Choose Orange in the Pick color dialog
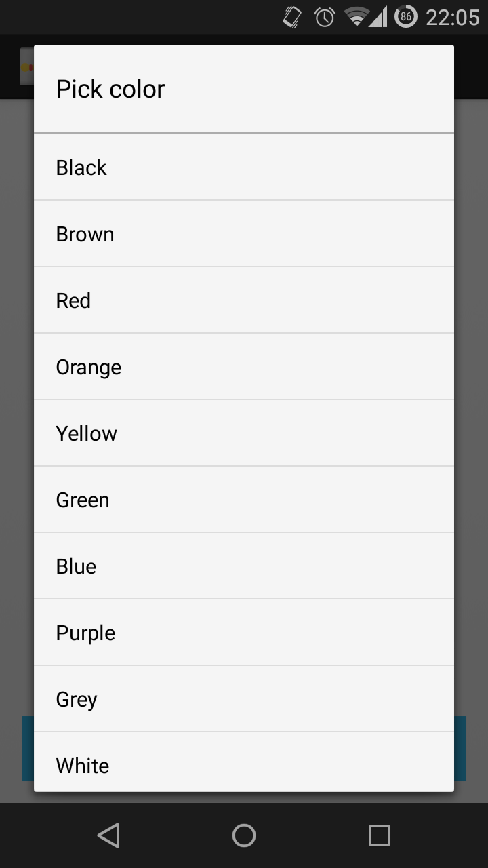 (244, 366)
